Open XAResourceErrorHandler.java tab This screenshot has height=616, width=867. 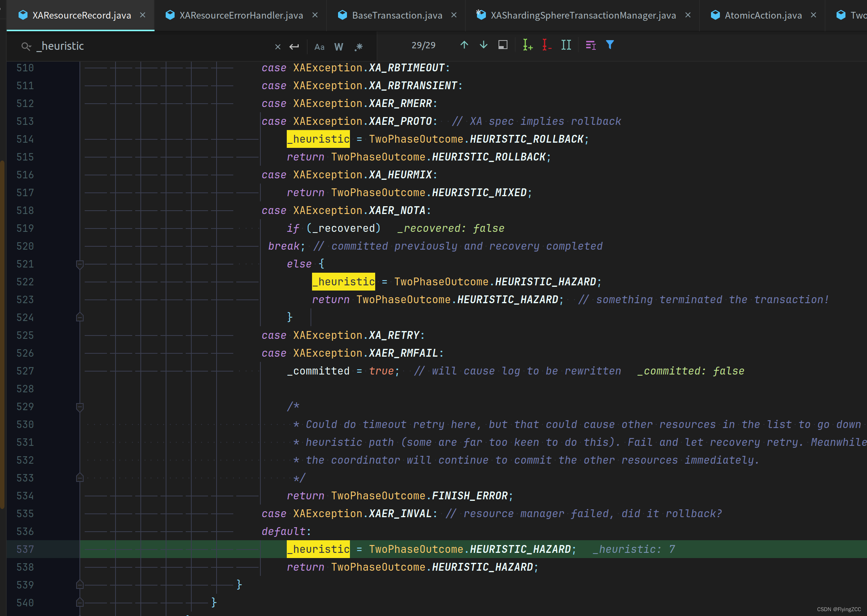click(x=234, y=15)
